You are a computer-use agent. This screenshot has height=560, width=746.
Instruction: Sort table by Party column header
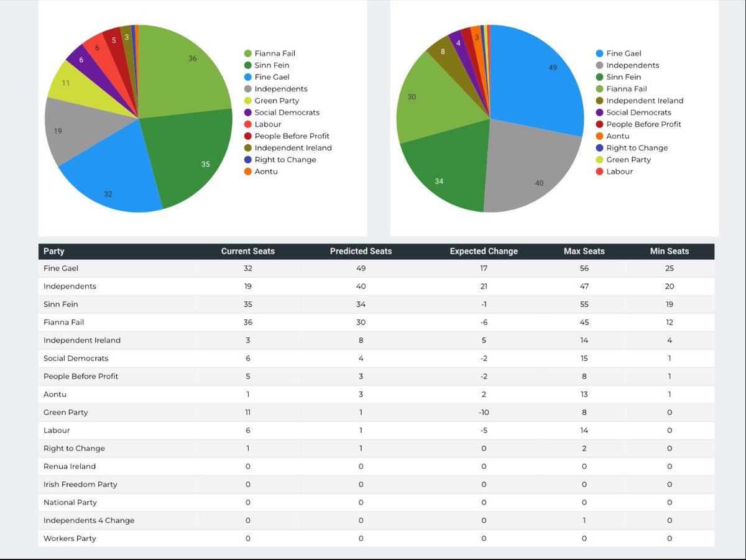coord(54,251)
